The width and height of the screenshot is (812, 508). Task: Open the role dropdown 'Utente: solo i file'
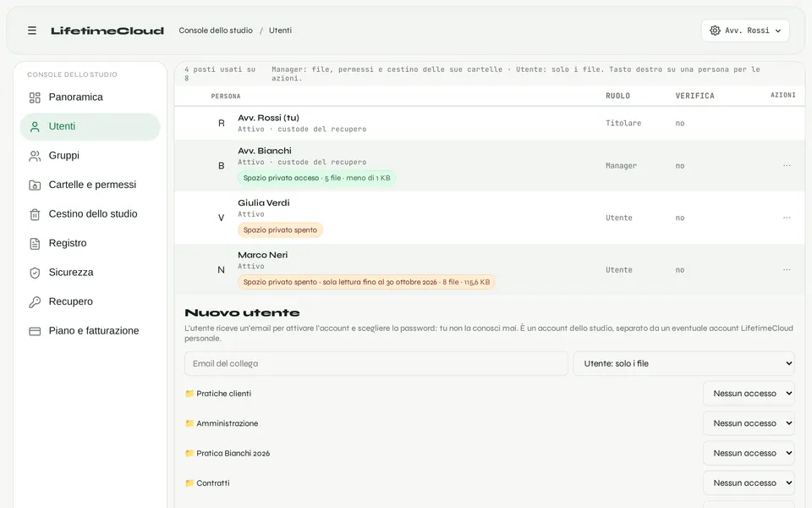683,363
